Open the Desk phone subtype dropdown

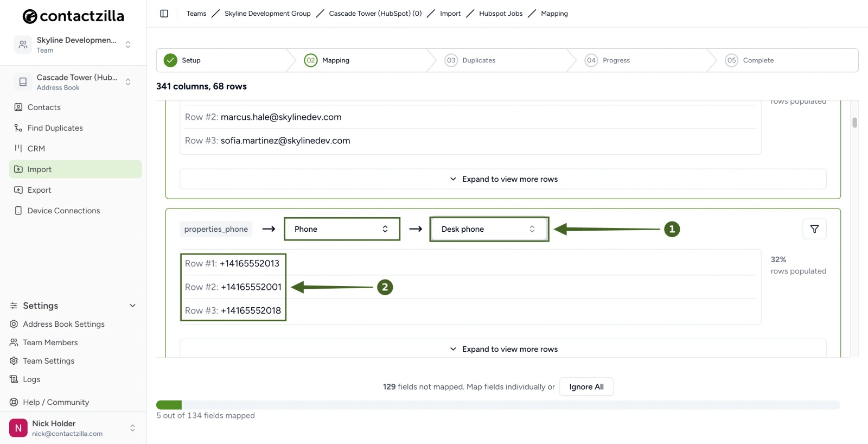click(489, 229)
